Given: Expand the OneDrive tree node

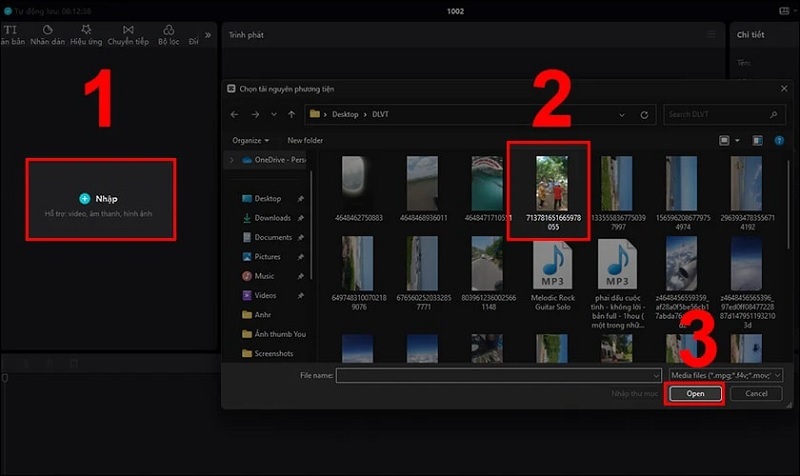Looking at the screenshot, I should click(x=233, y=160).
